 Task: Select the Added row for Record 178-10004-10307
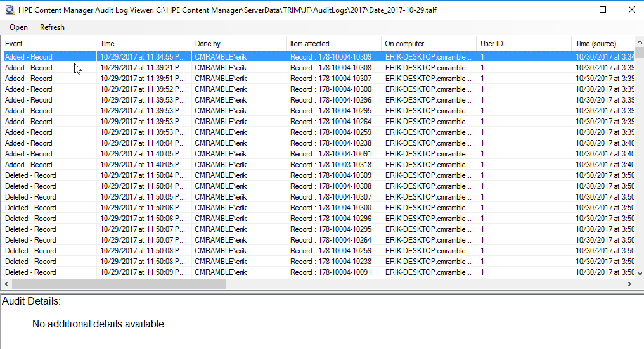click(318, 79)
